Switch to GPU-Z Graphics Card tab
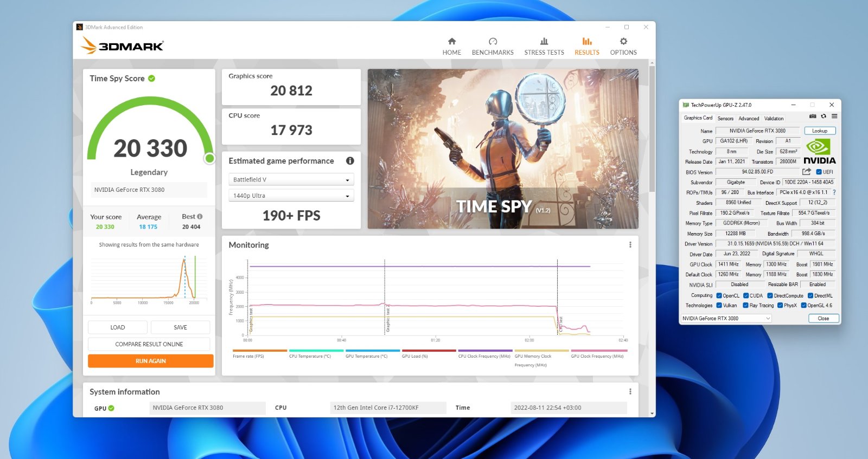The width and height of the screenshot is (868, 459). pos(698,118)
